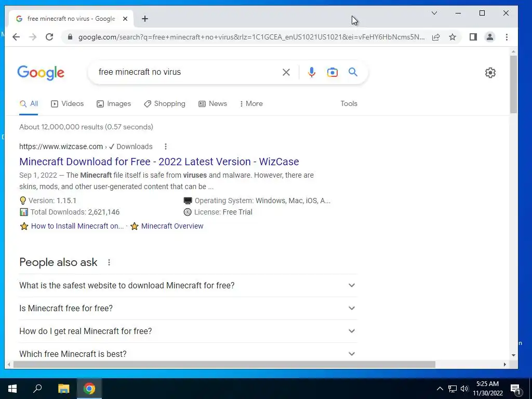Open the notification center icon

(x=515, y=389)
